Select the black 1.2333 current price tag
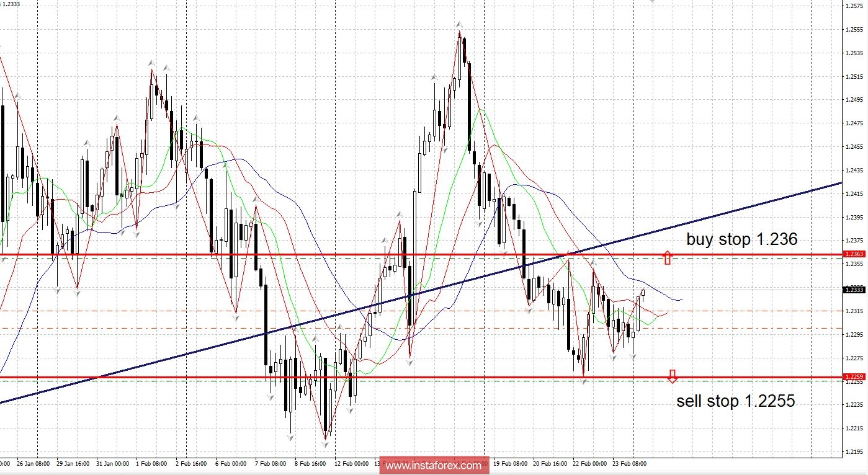Image resolution: width=868 pixels, height=475 pixels. (x=855, y=290)
